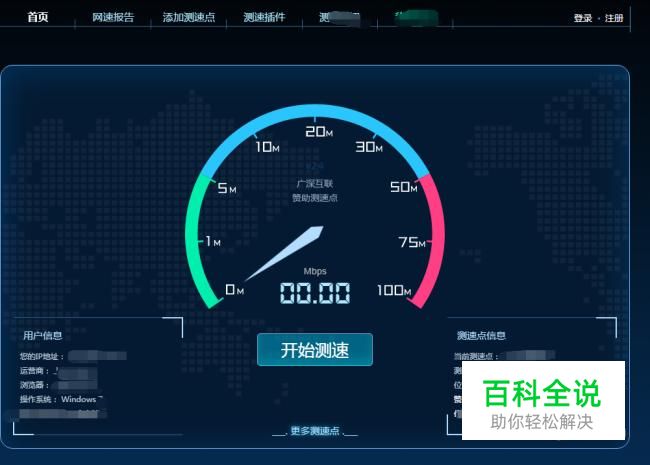Go to the 测速插件 page
Image resolution: width=650 pixels, height=465 pixels.
(264, 17)
